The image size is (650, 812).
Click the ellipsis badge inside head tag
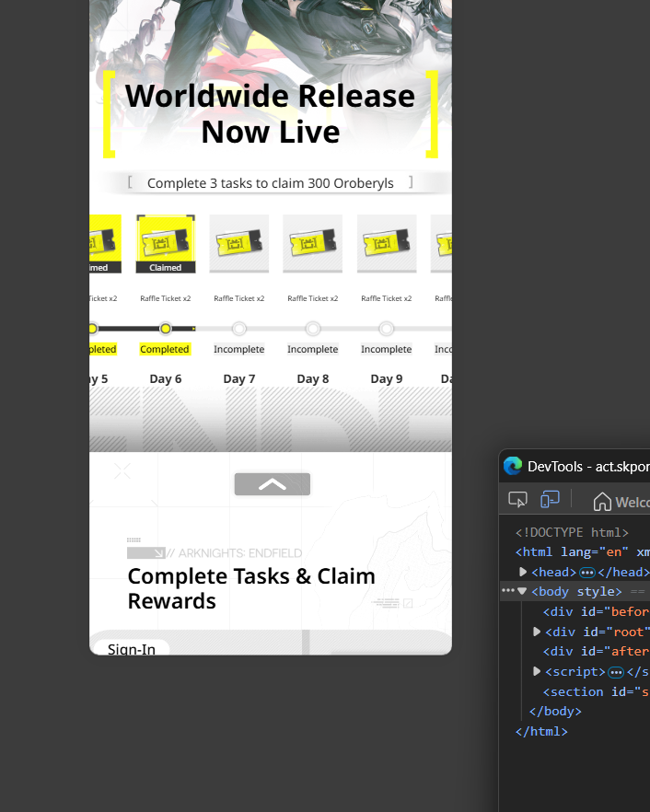click(587, 573)
